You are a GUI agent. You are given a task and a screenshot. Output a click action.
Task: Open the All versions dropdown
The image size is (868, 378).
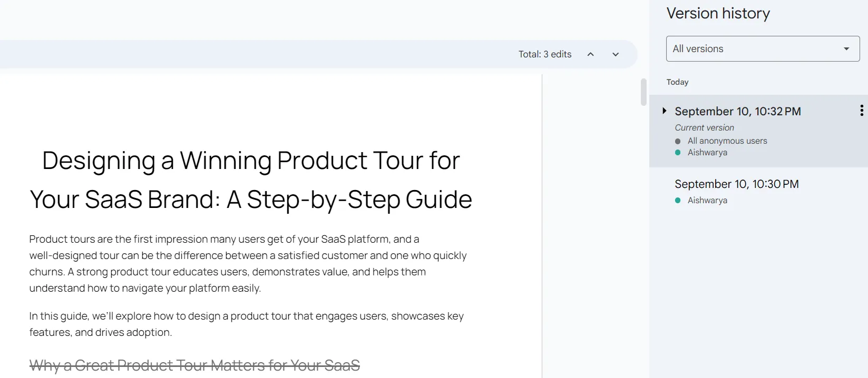(763, 48)
